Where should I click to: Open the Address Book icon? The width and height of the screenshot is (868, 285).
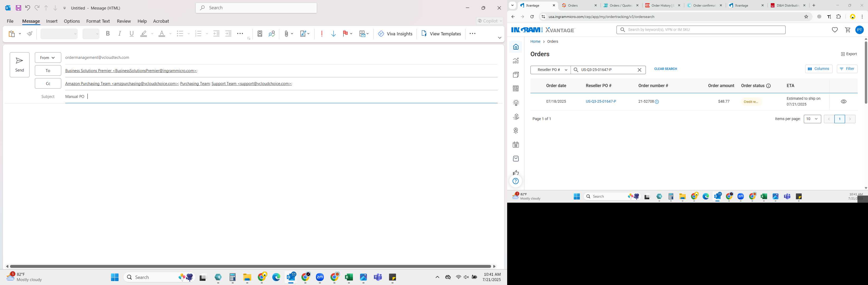pyautogui.click(x=260, y=34)
